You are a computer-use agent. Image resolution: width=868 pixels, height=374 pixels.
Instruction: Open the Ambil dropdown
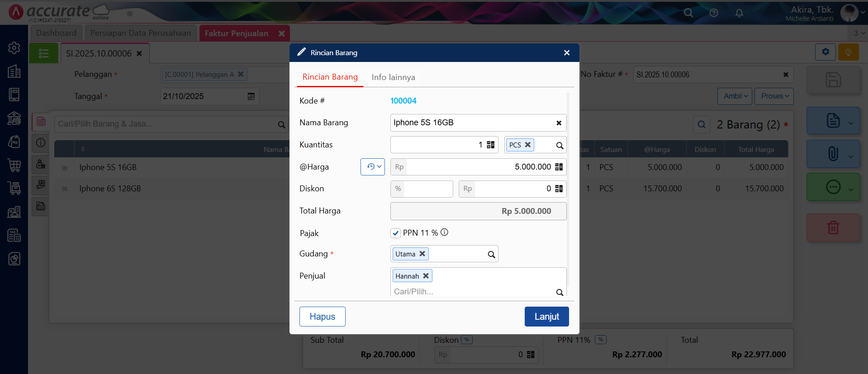click(735, 96)
